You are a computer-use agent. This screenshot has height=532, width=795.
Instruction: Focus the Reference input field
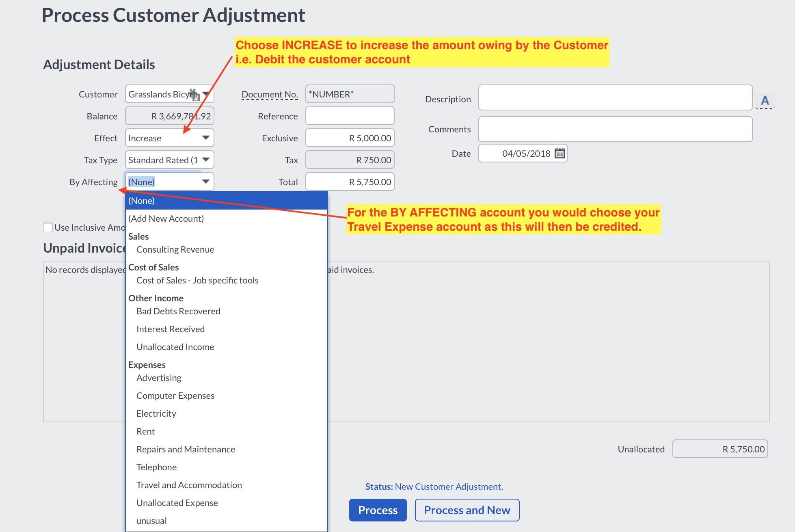pyautogui.click(x=350, y=116)
